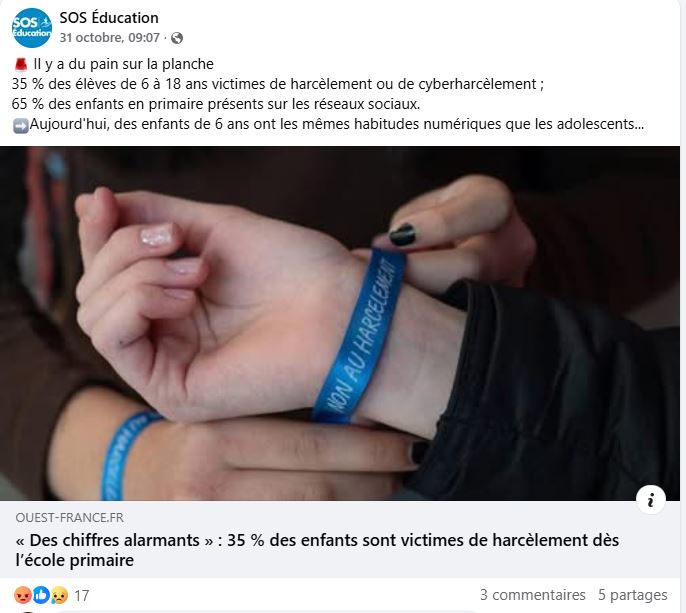Click the angry reaction icon
686x613 pixels.
click(23, 595)
